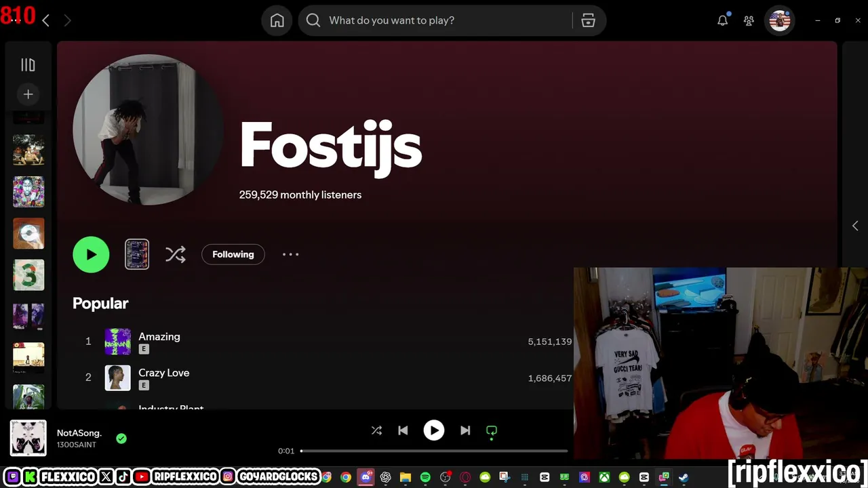Open the Spotify taskbar icon
The height and width of the screenshot is (488, 868).
425,477
